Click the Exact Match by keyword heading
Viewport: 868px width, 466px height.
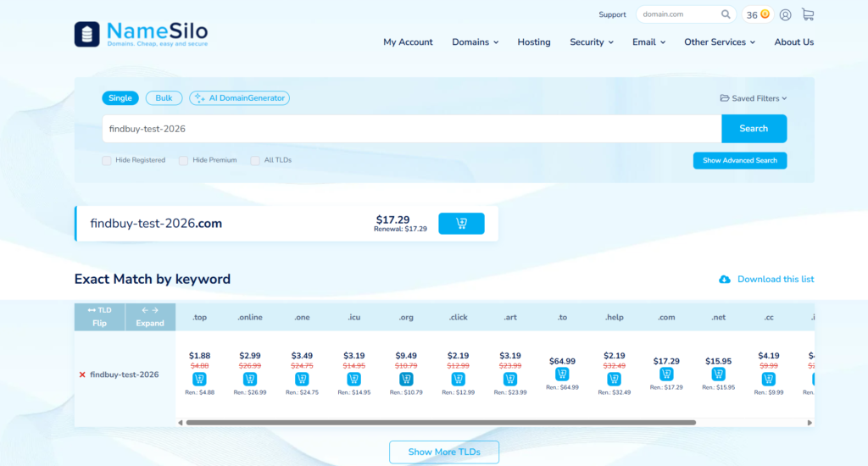tap(153, 279)
